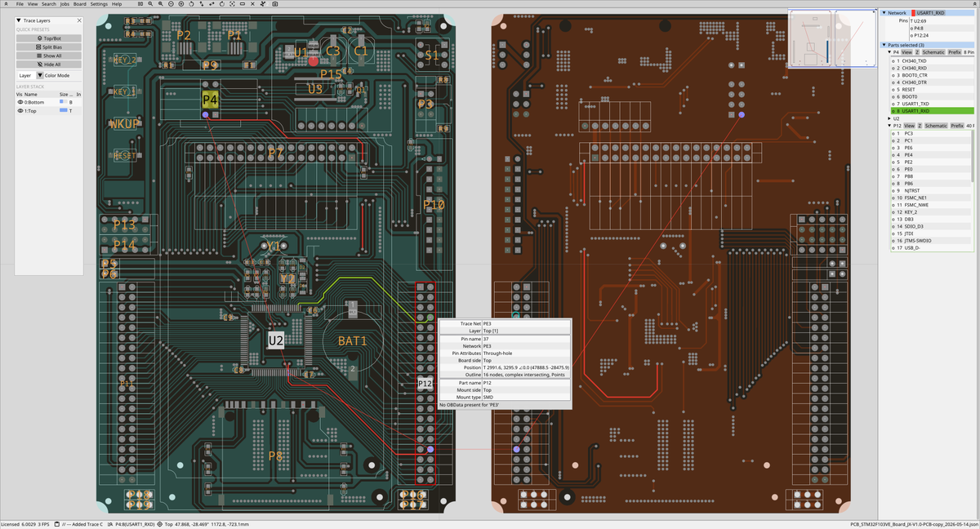Click the zoom out minus icon
Image resolution: width=980 pixels, height=529 pixels.
171,4
